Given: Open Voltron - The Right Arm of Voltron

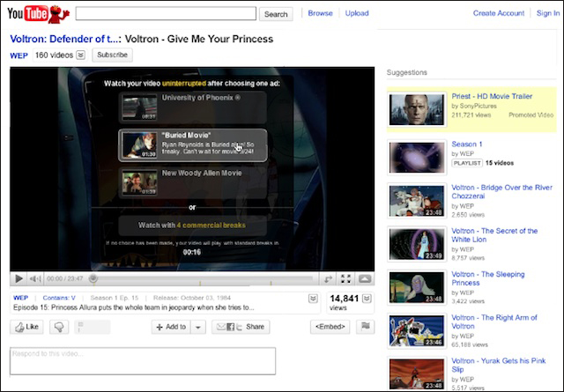Looking at the screenshot, I should 494,322.
